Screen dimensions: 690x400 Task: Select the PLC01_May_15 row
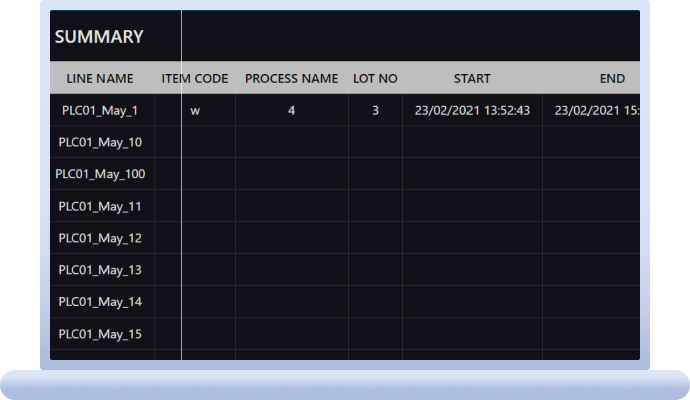coord(100,334)
